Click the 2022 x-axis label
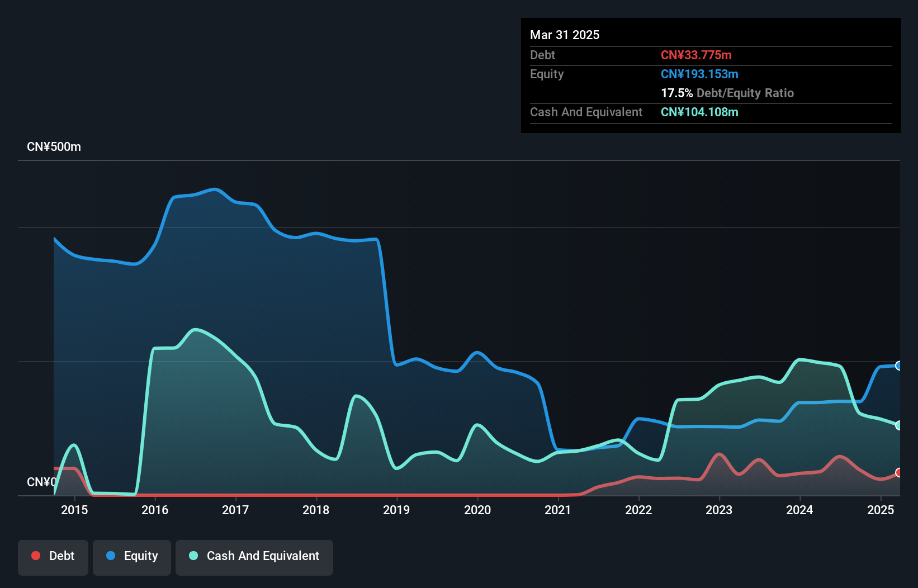The width and height of the screenshot is (918, 588). point(638,510)
